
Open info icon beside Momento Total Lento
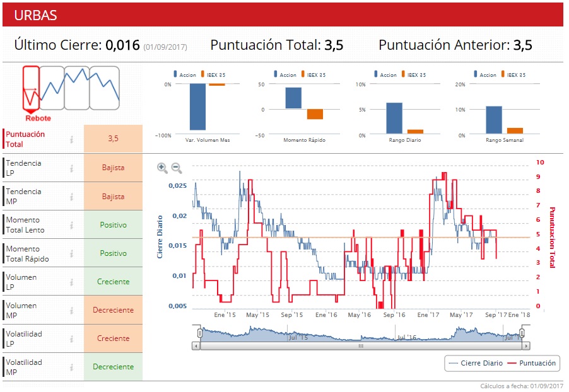coord(71,225)
